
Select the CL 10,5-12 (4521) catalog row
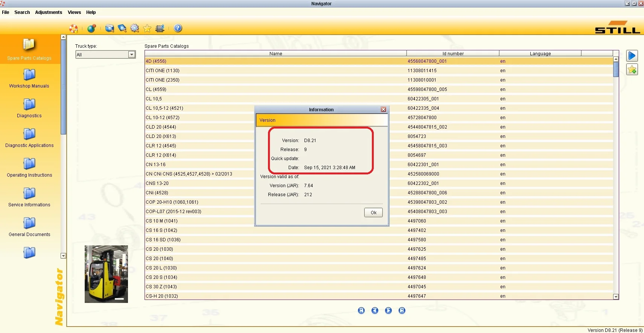pyautogui.click(x=379, y=108)
